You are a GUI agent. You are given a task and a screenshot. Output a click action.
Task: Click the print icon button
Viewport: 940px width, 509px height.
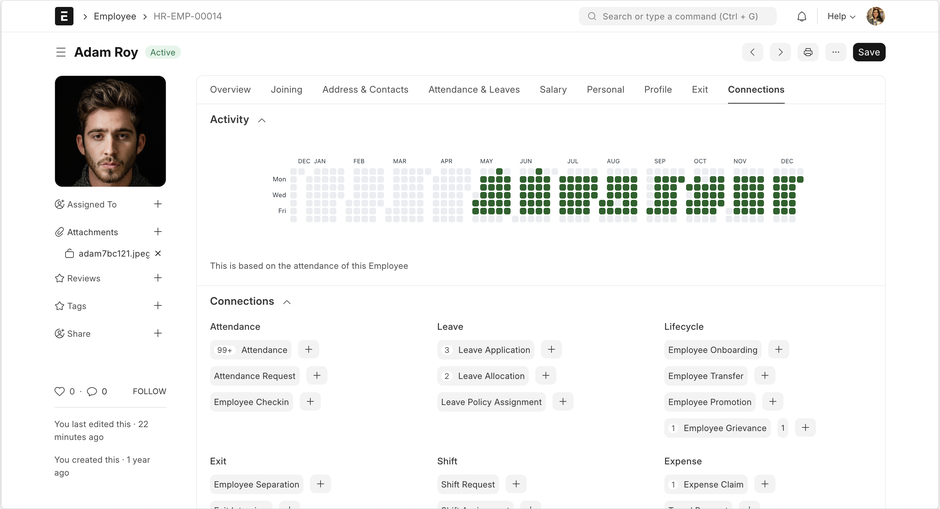coord(808,52)
